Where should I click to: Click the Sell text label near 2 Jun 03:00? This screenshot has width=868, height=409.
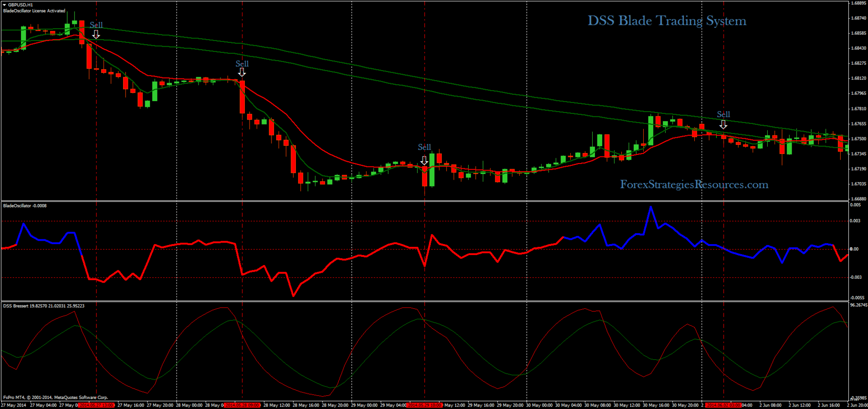point(723,114)
